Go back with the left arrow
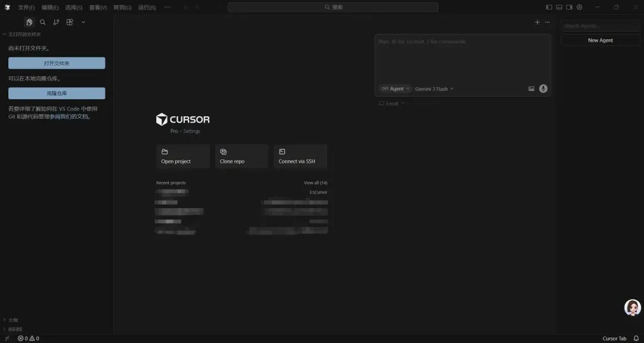 point(186,7)
